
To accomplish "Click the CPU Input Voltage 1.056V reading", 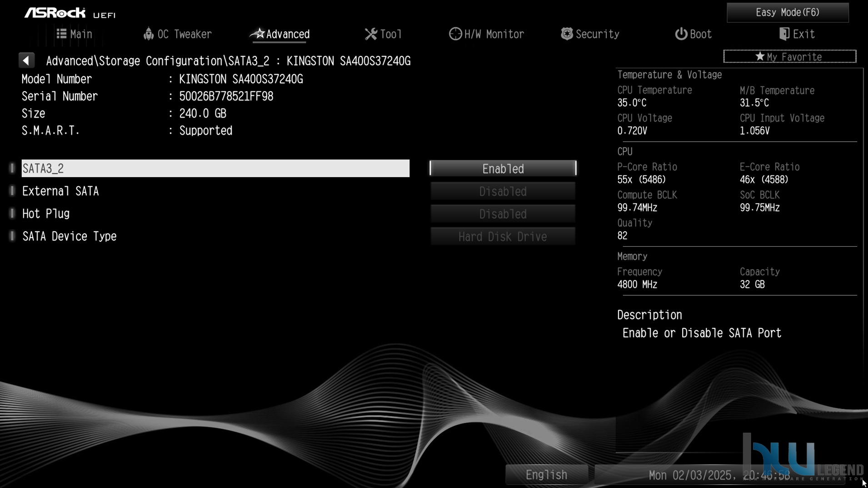I will tap(755, 131).
